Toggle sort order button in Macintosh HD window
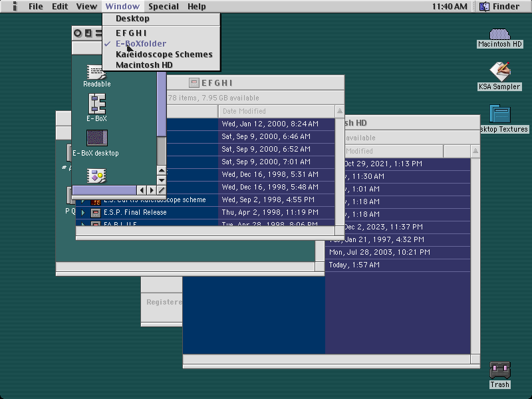The image size is (532, 399). coord(475,151)
